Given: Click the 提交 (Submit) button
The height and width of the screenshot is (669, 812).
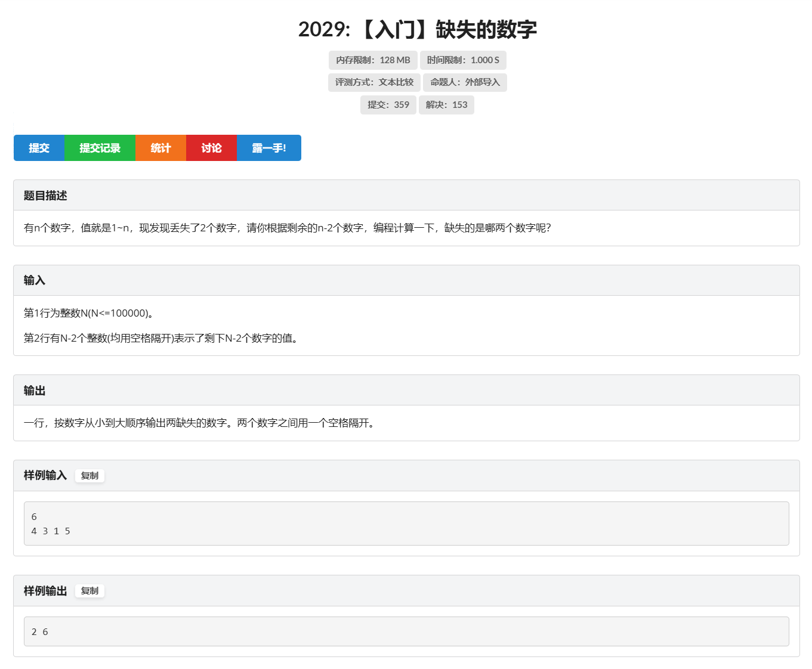Looking at the screenshot, I should (x=39, y=148).
